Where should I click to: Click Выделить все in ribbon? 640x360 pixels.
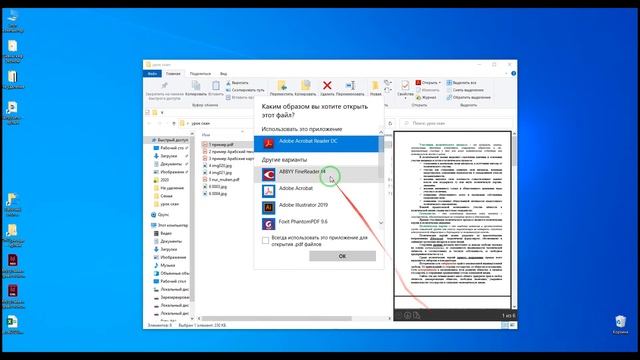tap(461, 83)
